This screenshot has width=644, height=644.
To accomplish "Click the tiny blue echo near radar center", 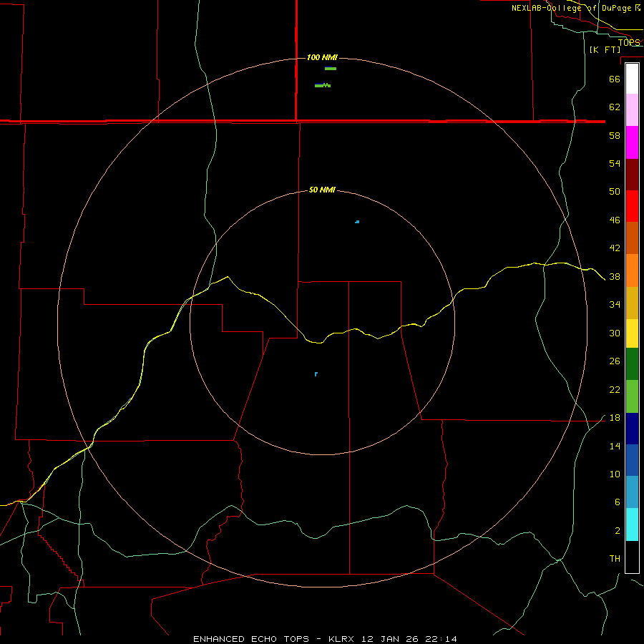I will click(316, 374).
